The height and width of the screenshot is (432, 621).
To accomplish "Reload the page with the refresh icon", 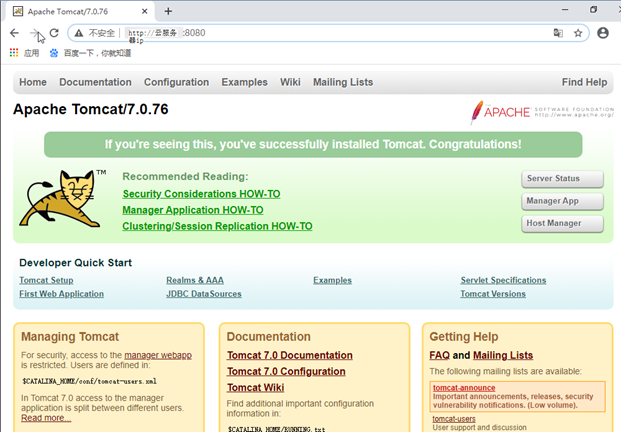I will [54, 33].
